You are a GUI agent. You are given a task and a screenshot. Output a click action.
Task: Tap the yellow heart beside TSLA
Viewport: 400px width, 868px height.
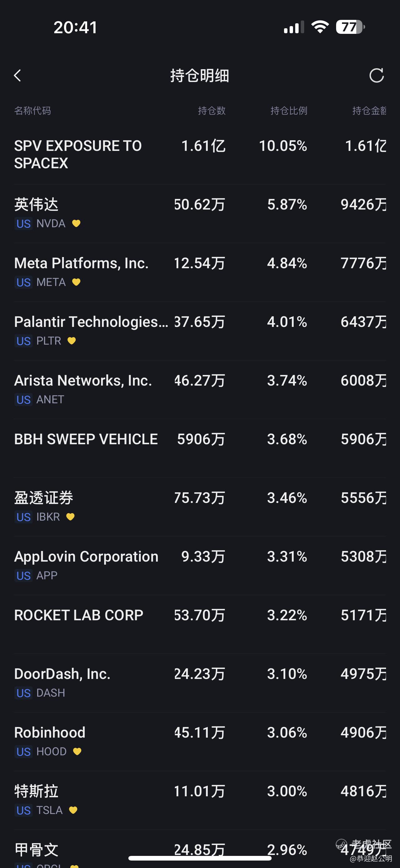(73, 810)
